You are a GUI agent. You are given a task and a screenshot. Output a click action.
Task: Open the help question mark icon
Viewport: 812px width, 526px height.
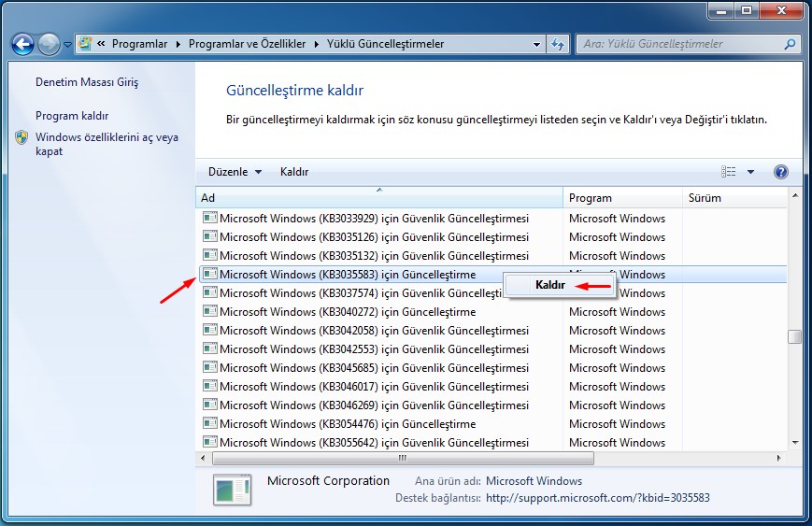[781, 172]
